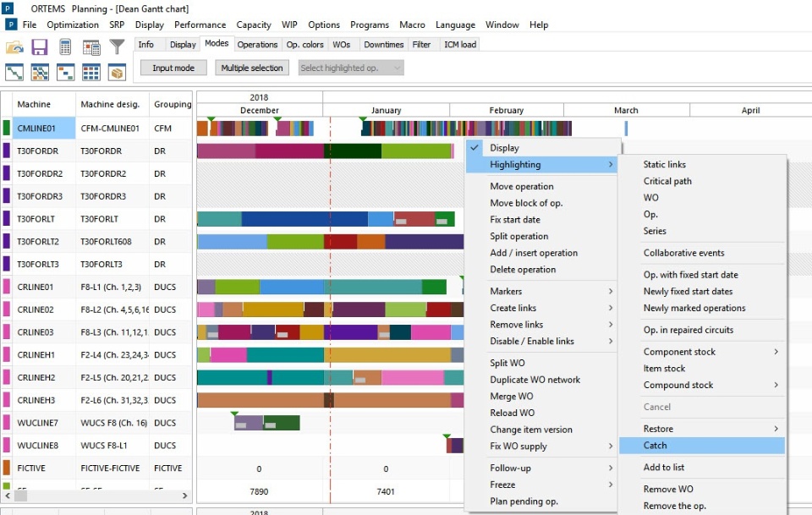Select Catch in Highlighting submenu
812x515 pixels.
[x=702, y=445]
